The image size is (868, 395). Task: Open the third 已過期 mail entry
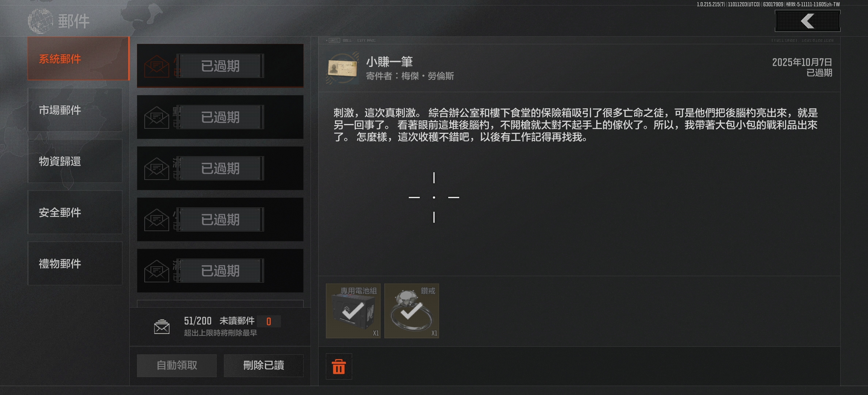(x=220, y=168)
